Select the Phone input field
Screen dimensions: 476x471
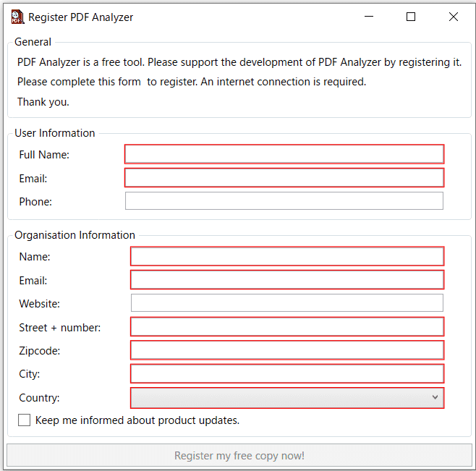284,201
